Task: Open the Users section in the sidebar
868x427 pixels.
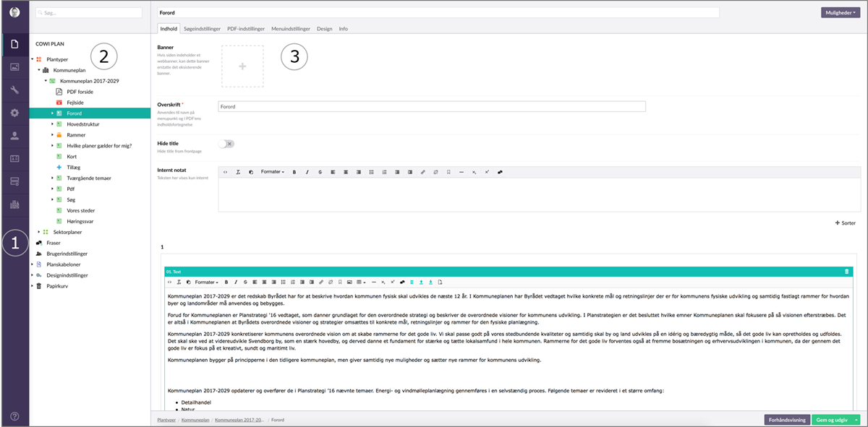Action: point(14,136)
